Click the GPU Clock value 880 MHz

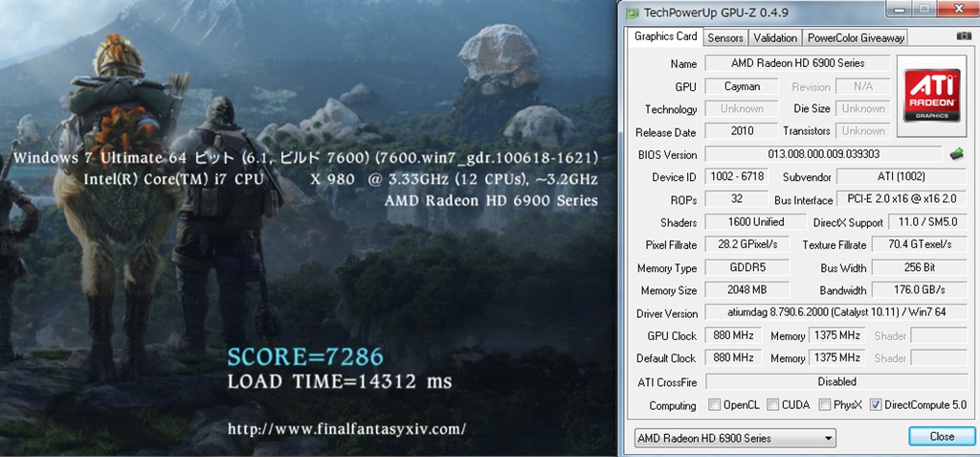tap(733, 335)
